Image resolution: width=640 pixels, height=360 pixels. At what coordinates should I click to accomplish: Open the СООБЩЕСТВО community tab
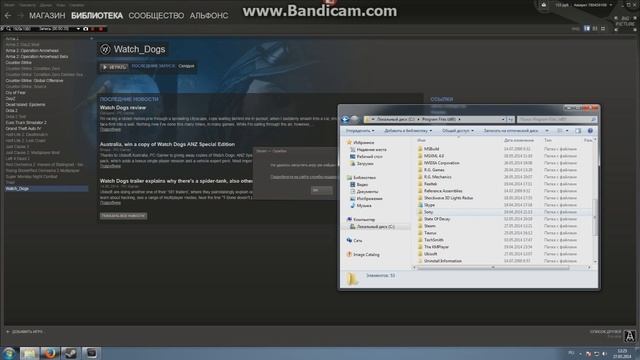click(156, 16)
